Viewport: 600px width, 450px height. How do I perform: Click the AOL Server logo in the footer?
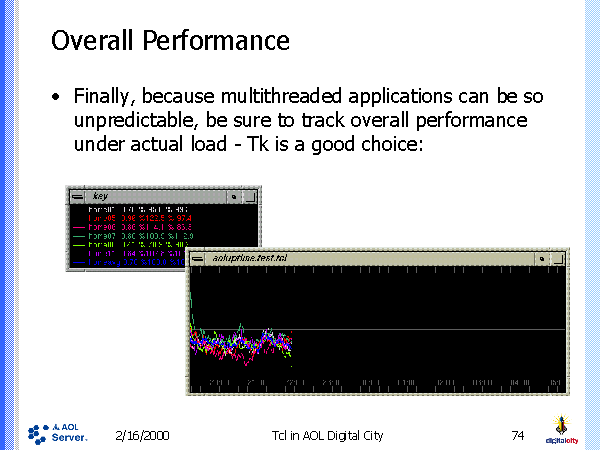tap(57, 434)
